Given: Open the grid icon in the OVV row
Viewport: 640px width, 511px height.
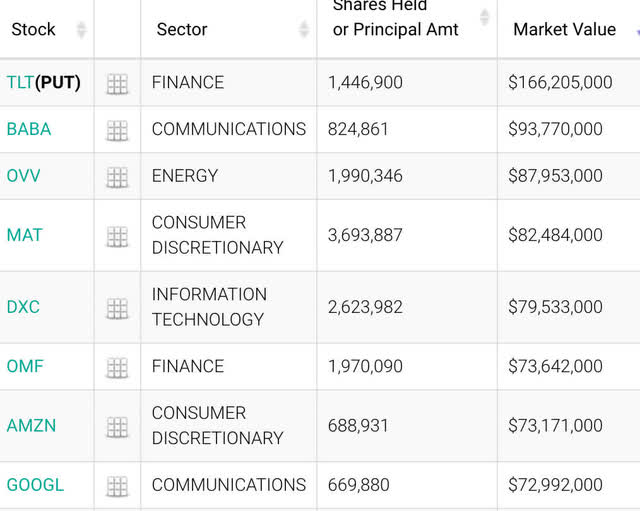Looking at the screenshot, I should click(x=117, y=177).
